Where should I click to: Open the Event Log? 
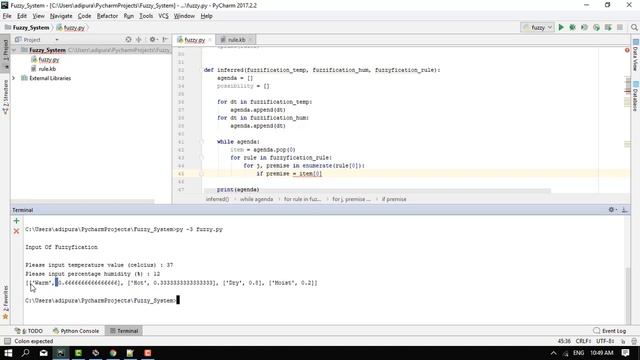click(x=609, y=331)
